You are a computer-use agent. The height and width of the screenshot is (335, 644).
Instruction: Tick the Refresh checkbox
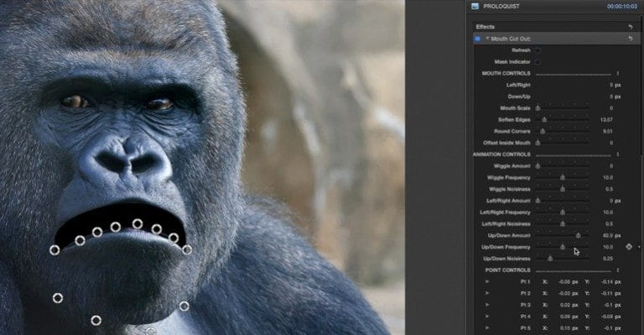coord(538,50)
